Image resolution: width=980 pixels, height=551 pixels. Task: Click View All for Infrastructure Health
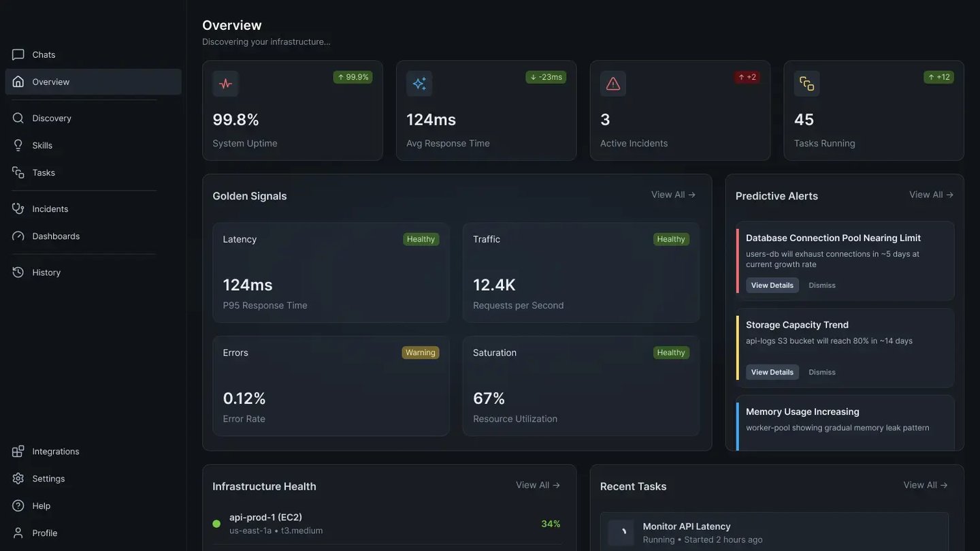pos(538,486)
